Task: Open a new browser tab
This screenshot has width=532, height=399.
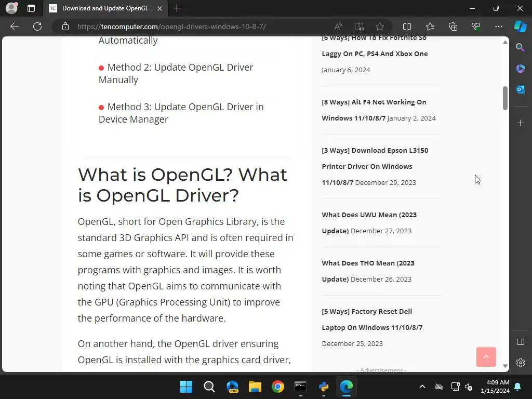Action: (177, 8)
